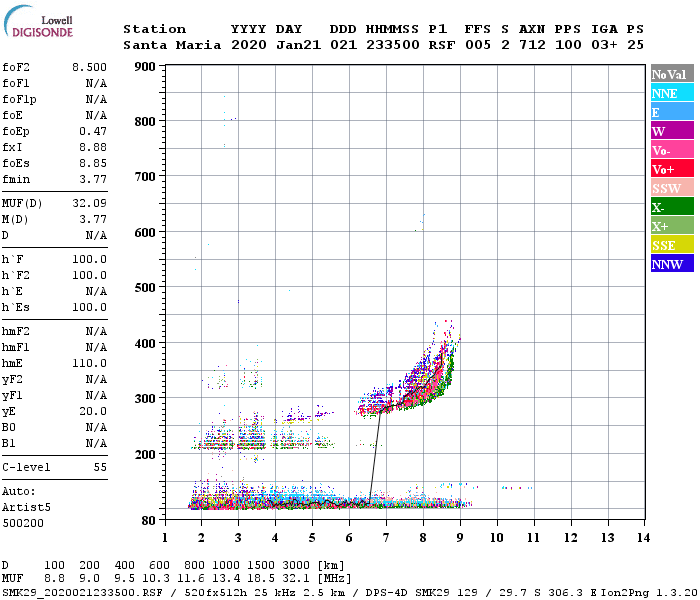Select the Vo- pink legend swatch
Screen dimensions: 700x600
pyautogui.click(x=672, y=150)
